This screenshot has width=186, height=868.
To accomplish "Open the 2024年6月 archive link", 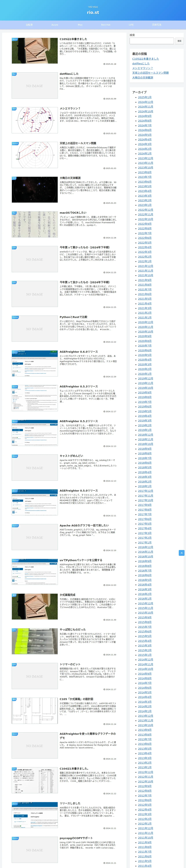I will tap(145, 130).
